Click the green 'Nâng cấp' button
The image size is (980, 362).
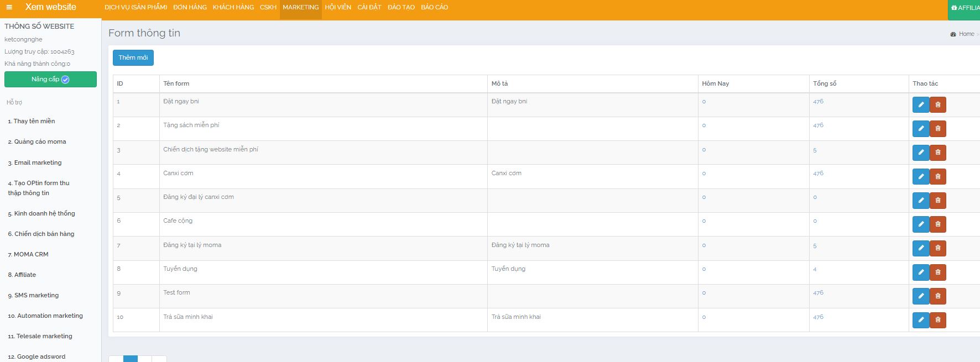click(50, 80)
